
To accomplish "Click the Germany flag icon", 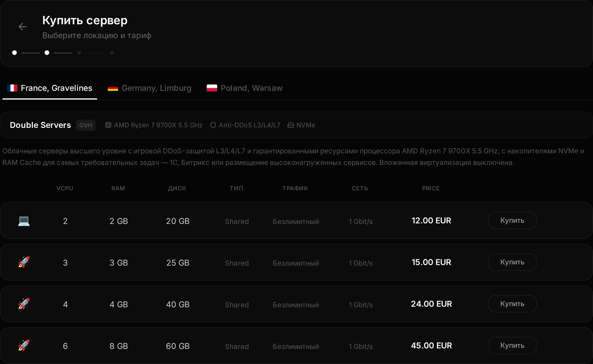I will click(x=113, y=88).
